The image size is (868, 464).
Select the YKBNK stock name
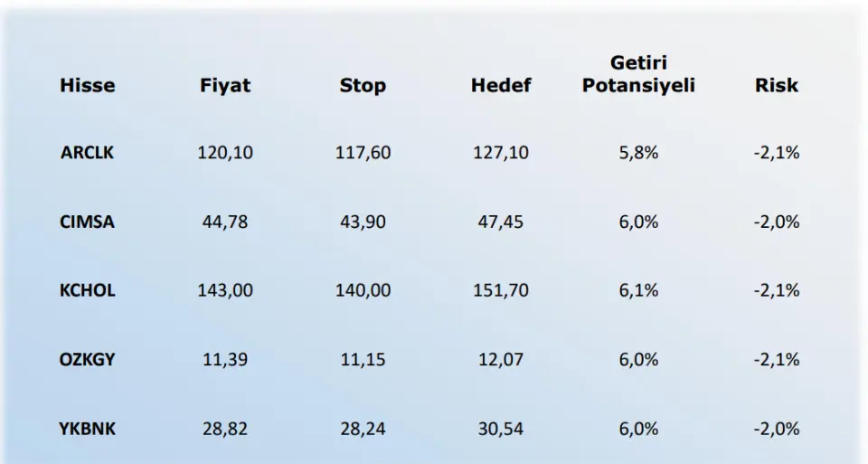[x=87, y=429]
